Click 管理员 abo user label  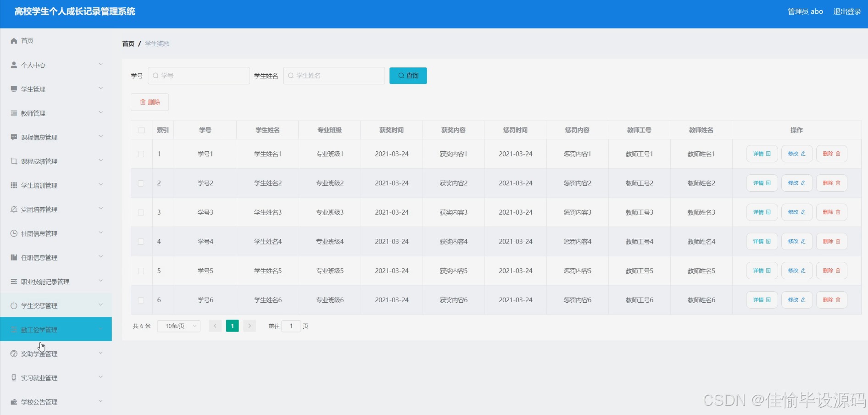(x=805, y=11)
